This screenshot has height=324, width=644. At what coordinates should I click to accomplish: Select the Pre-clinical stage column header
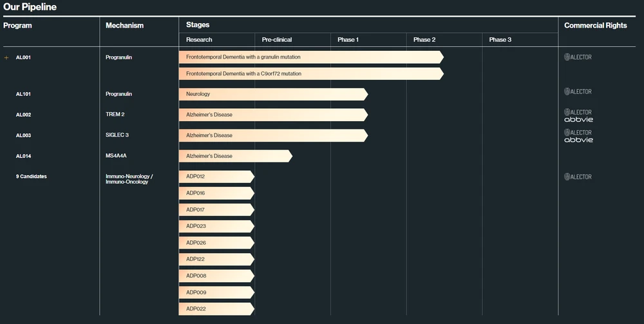(277, 40)
